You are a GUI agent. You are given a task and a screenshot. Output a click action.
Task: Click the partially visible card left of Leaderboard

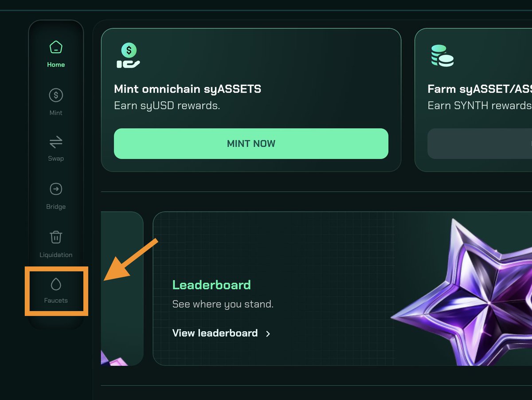[121, 288]
